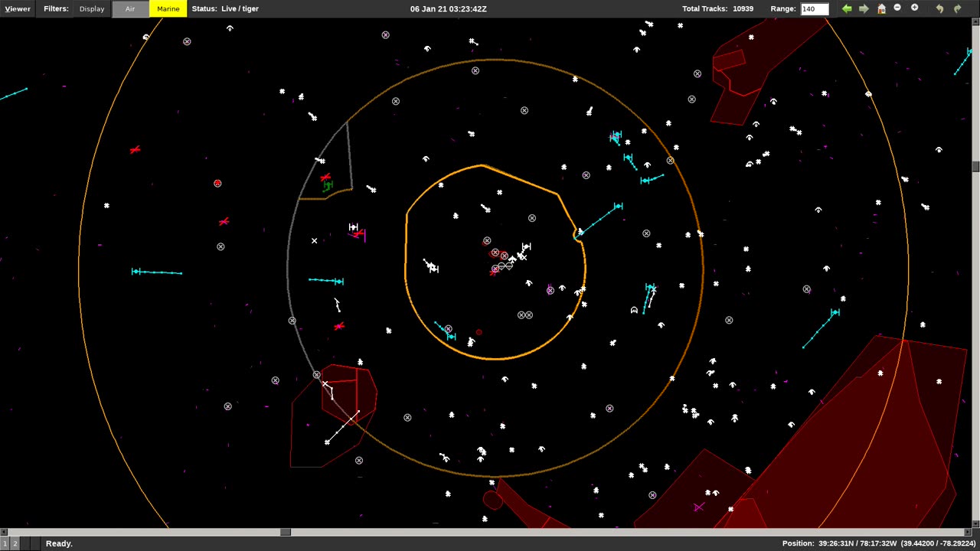980x551 pixels.
Task: Select the cyan track crossing inner ring boundary
Action: pos(597,220)
